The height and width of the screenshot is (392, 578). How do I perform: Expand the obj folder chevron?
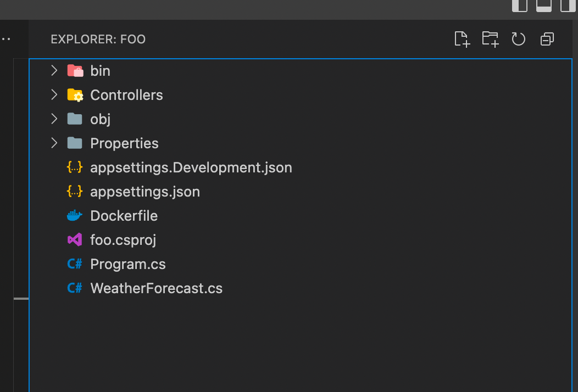[54, 119]
